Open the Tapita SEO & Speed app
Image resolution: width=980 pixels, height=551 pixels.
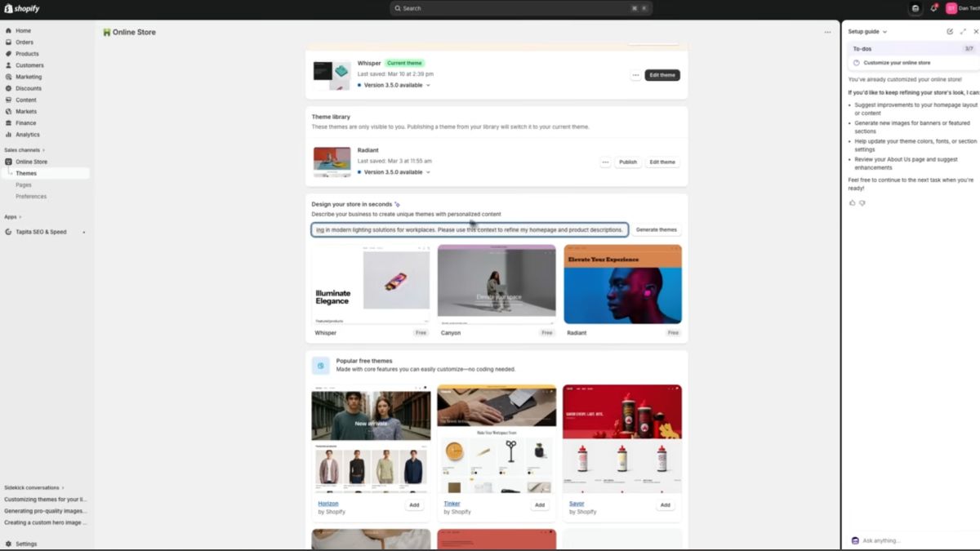coord(41,232)
